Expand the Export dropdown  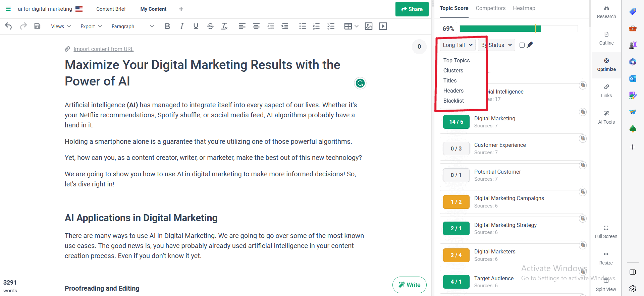pyautogui.click(x=91, y=26)
